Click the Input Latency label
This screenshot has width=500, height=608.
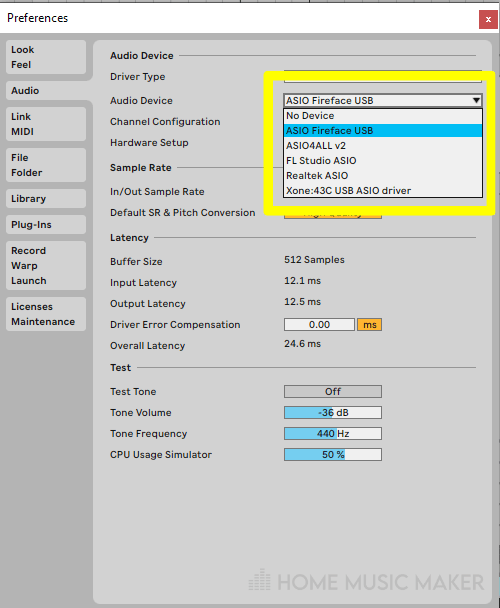144,283
